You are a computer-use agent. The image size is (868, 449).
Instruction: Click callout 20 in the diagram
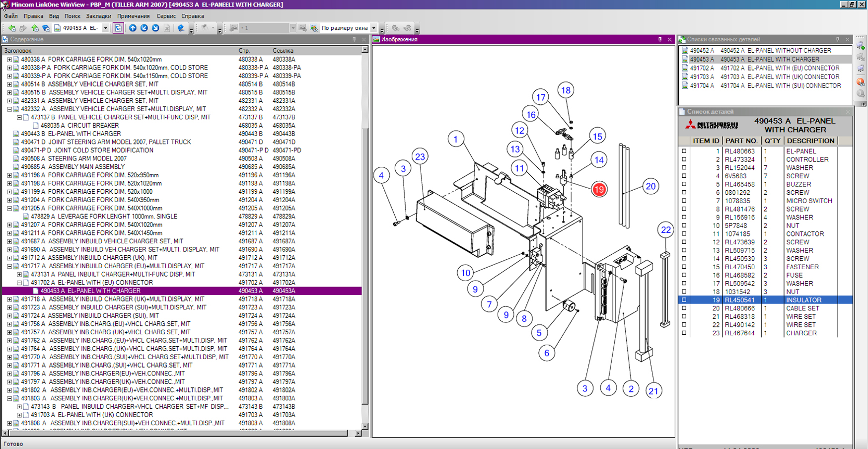[x=651, y=186]
